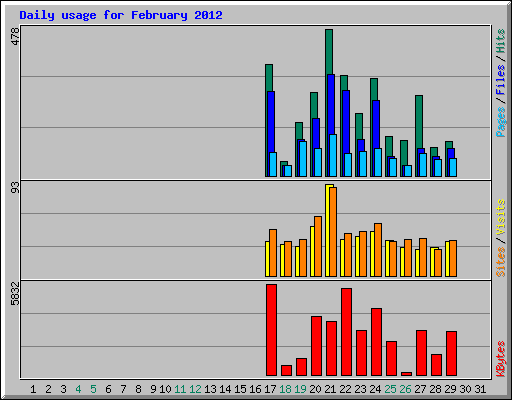This screenshot has width=512, height=400.
Task: Select the blue Files bar for day 17
Action: pos(271,122)
